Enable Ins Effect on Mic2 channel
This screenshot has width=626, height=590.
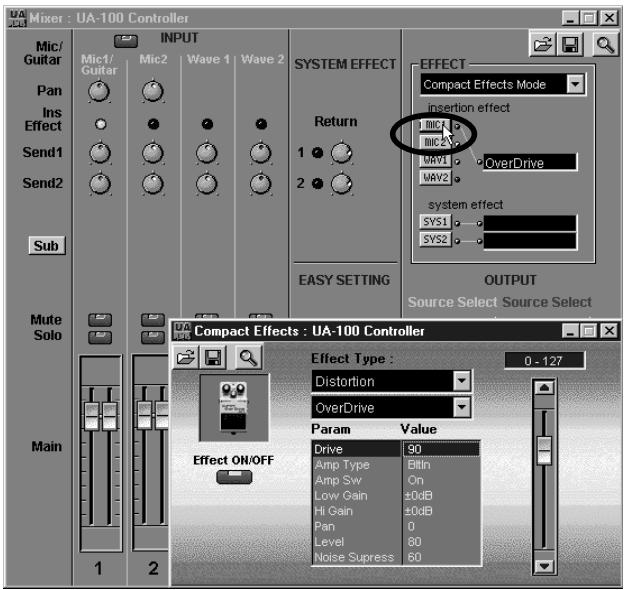coord(153,124)
